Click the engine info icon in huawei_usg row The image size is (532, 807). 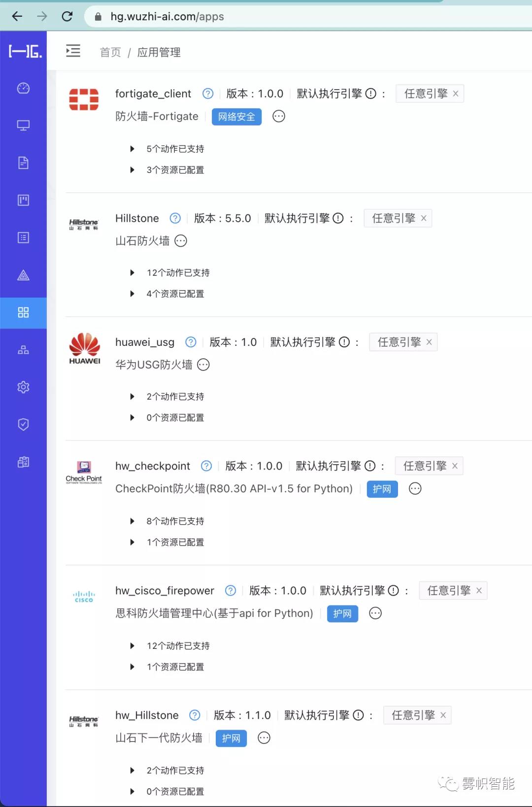pyautogui.click(x=344, y=342)
